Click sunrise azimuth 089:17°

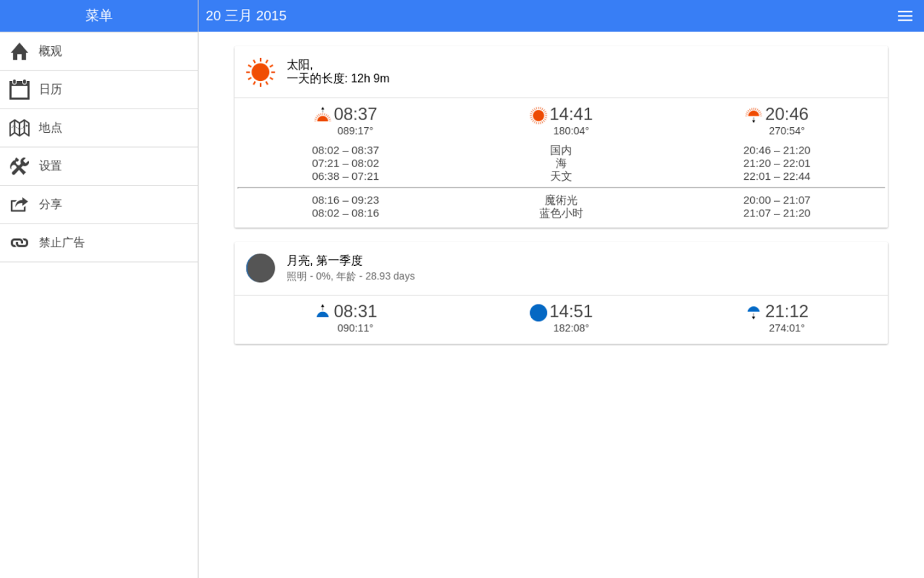355,131
